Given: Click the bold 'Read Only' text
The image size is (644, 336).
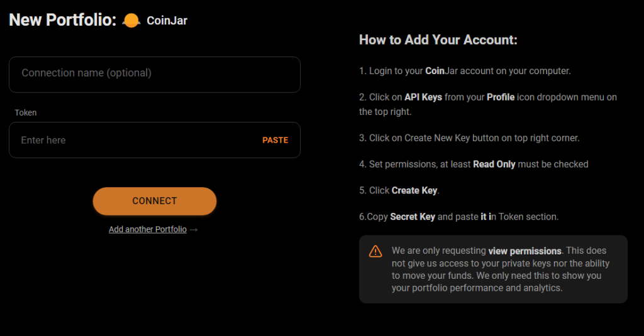Looking at the screenshot, I should click(x=494, y=164).
